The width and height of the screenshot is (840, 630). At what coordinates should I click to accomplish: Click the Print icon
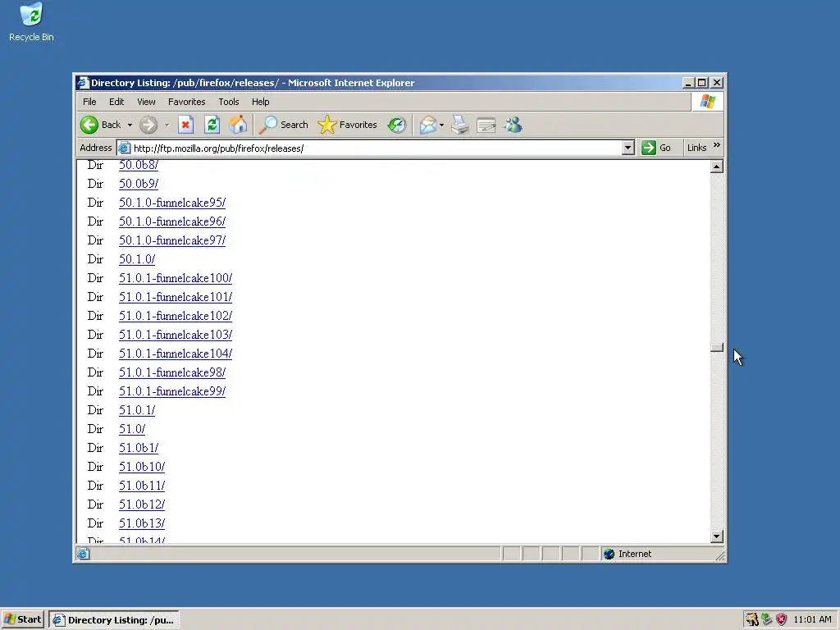tap(459, 125)
